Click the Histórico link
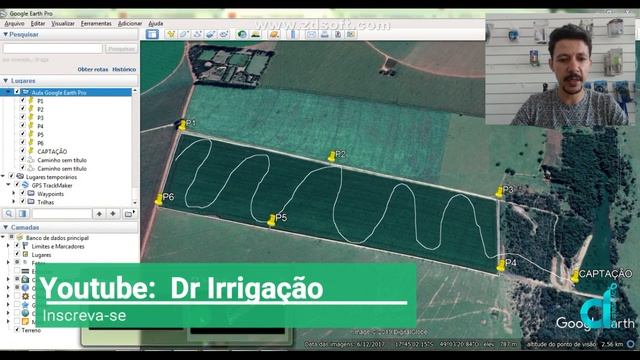This screenshot has height=360, width=640. (124, 69)
